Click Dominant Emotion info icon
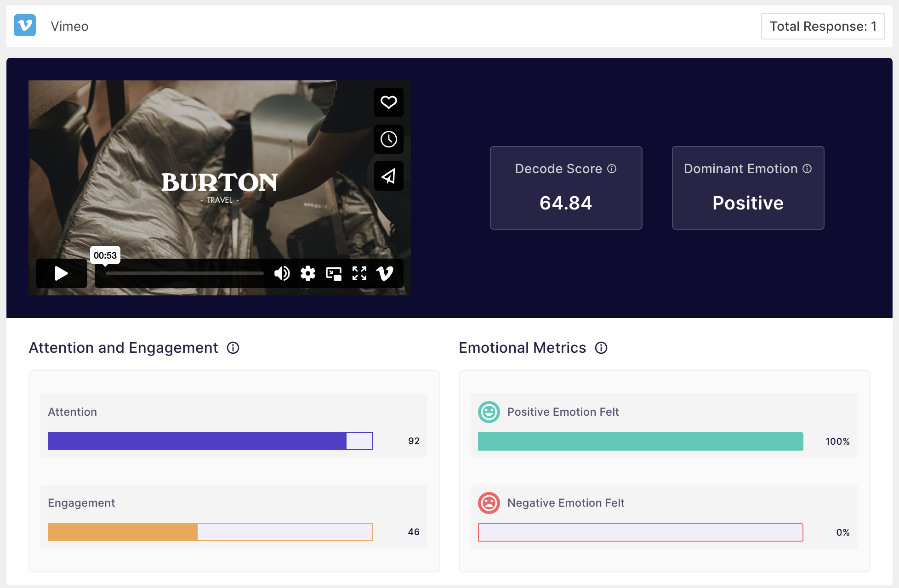 (x=807, y=169)
